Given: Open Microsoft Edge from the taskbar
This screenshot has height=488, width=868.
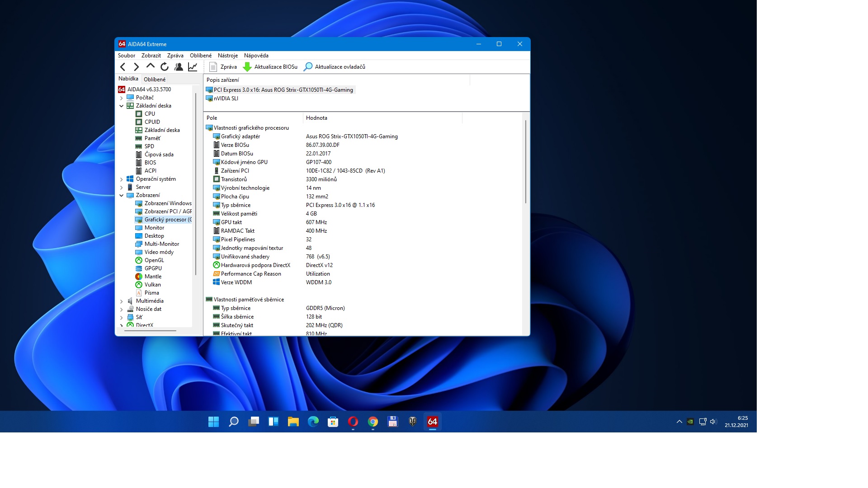Looking at the screenshot, I should pos(313,422).
